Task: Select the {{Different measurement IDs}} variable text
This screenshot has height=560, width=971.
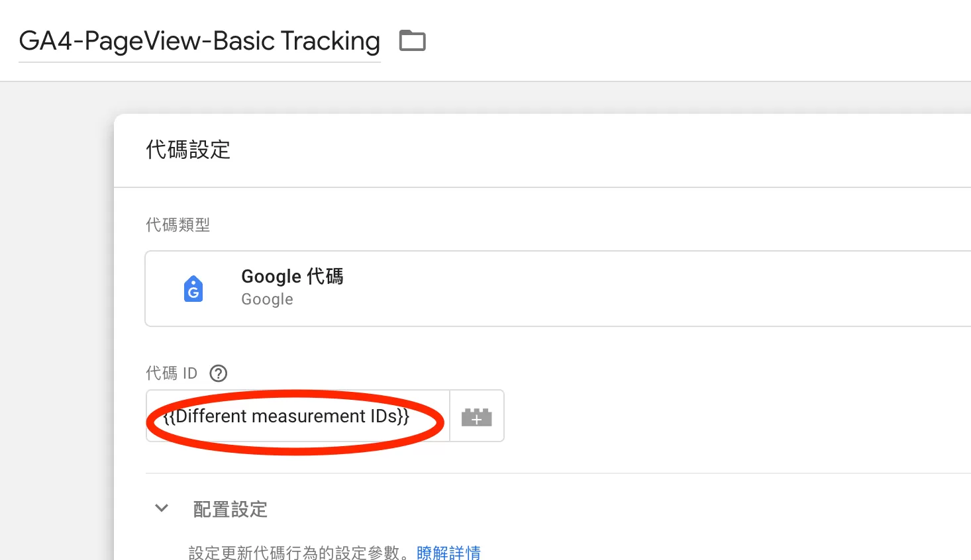Action: click(286, 416)
